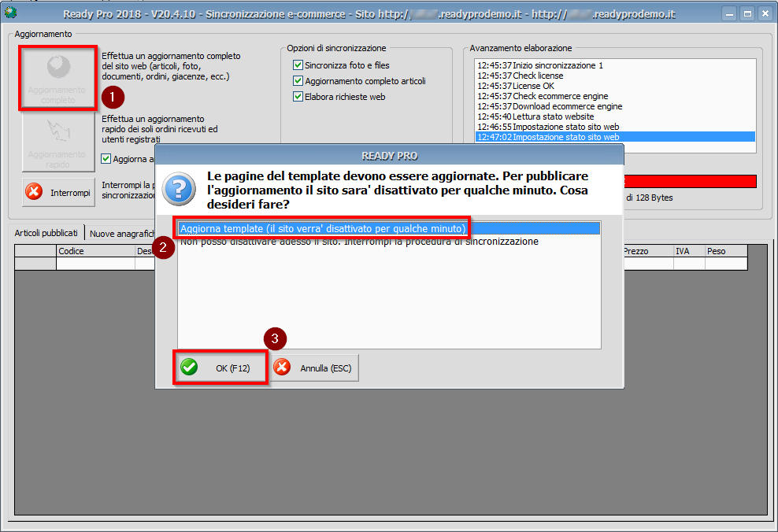The image size is (778, 532).
Task: Start the Aggiornamento completo sync
Action: 57,79
